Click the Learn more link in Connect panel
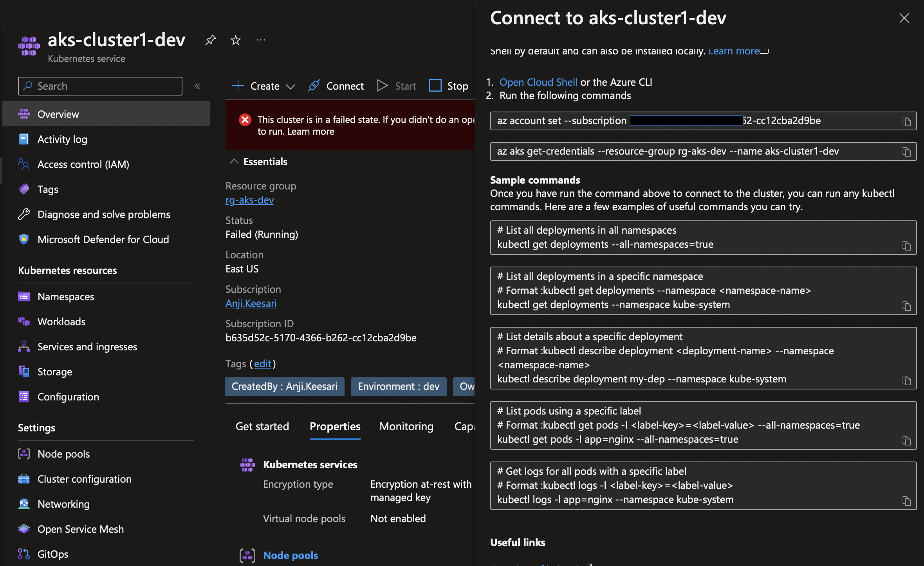This screenshot has width=924, height=566. (734, 51)
